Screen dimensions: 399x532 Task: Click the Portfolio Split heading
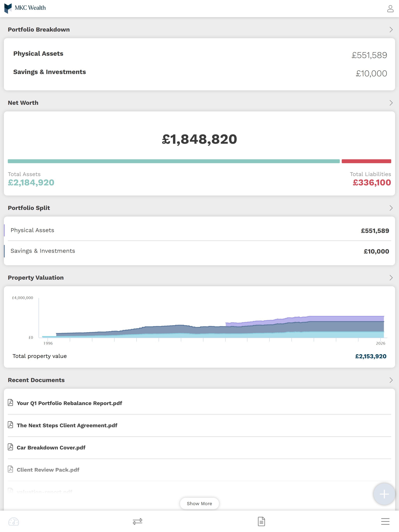tap(29, 208)
